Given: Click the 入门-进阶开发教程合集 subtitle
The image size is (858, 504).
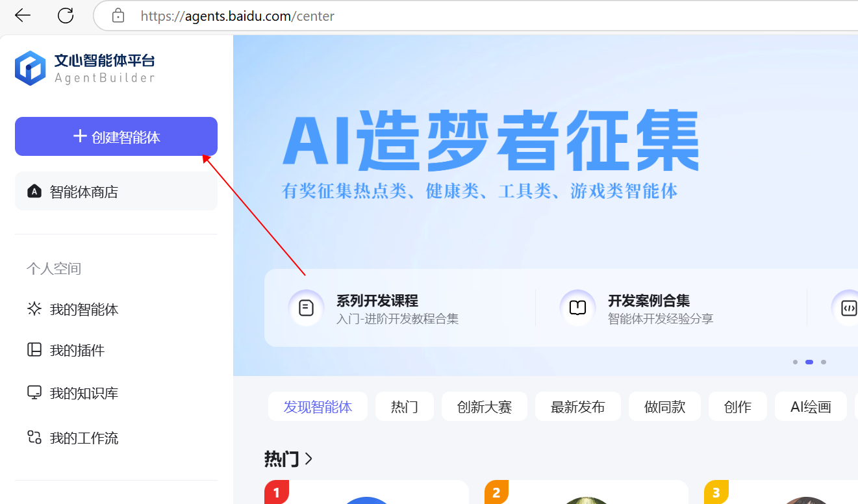Looking at the screenshot, I should coord(397,319).
